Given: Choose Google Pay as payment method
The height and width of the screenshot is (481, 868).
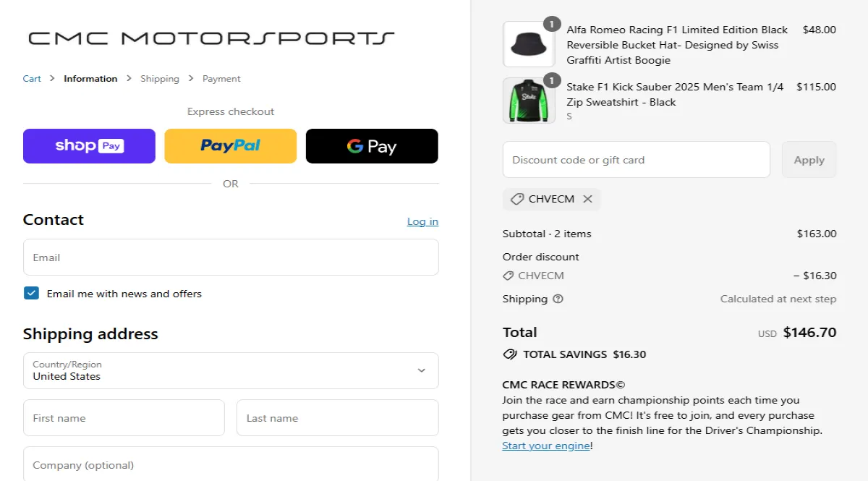Looking at the screenshot, I should [x=371, y=145].
